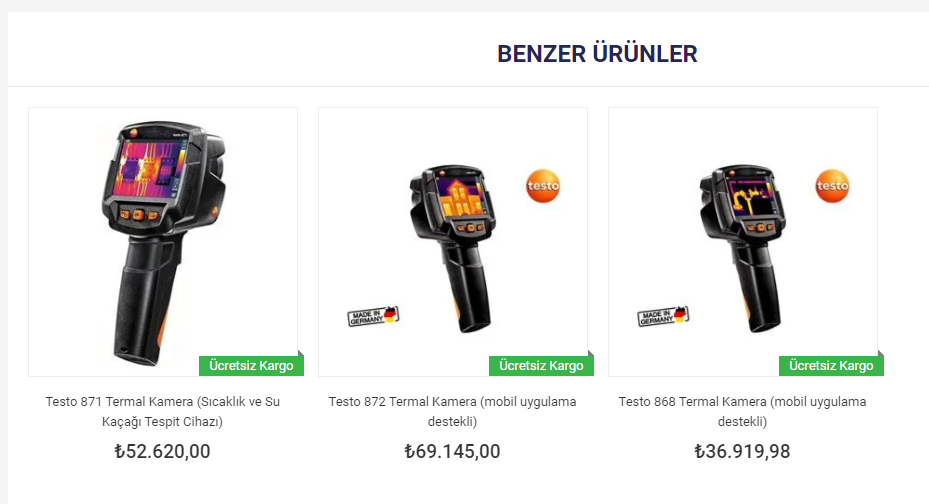Select Ücretsiz Kargo badge on Testo 868

point(831,365)
